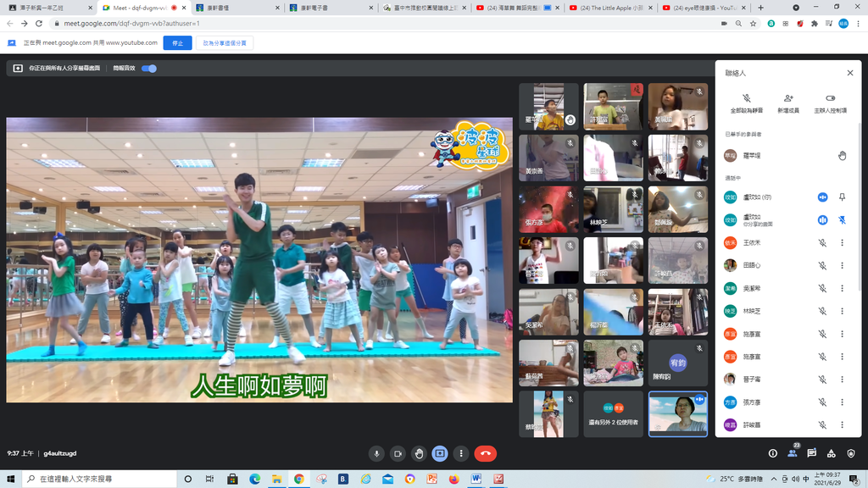The height and width of the screenshot is (488, 868).
Task: Toggle the microphone in the Meet call bar
Action: pos(376,454)
